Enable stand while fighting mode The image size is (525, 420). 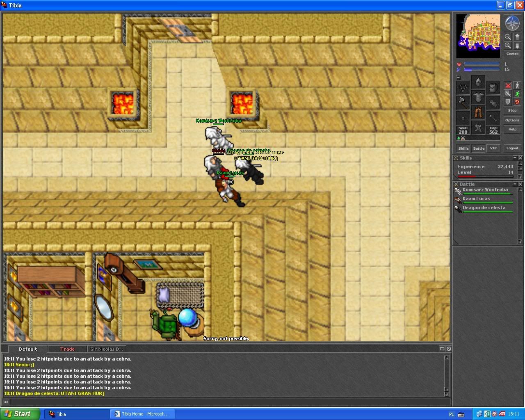point(517,86)
